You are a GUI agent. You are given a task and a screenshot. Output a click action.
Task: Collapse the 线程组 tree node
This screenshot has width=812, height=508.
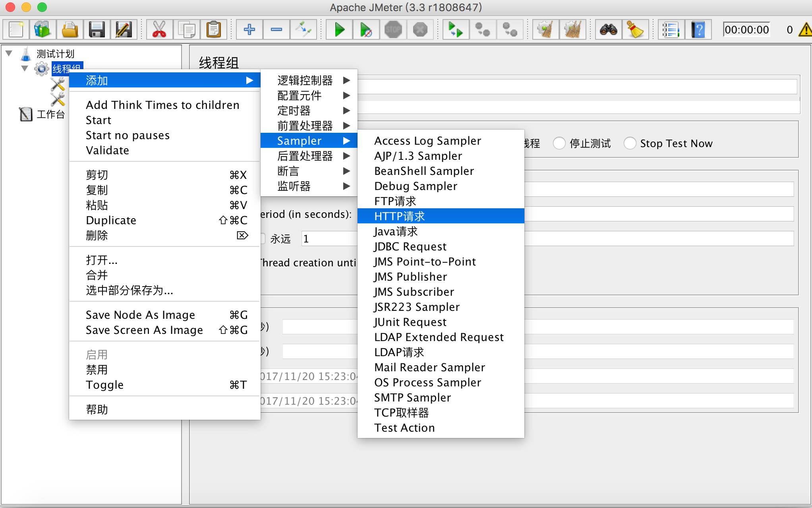[25, 68]
